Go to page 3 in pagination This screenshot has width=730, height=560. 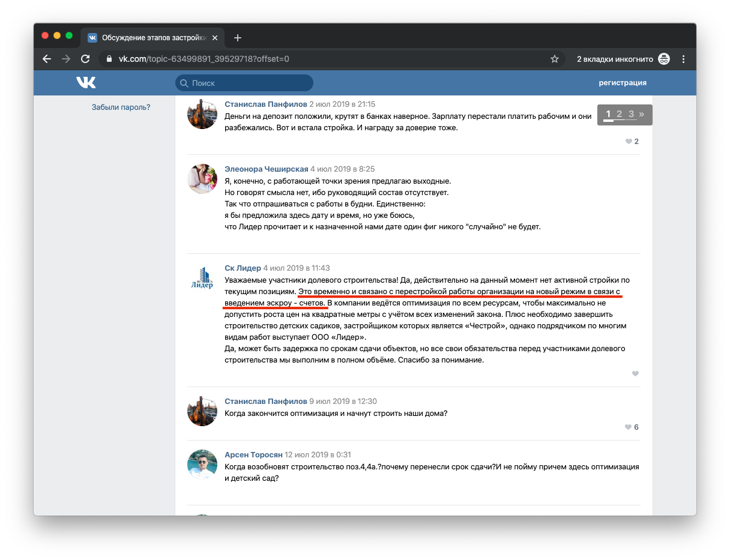pyautogui.click(x=631, y=114)
